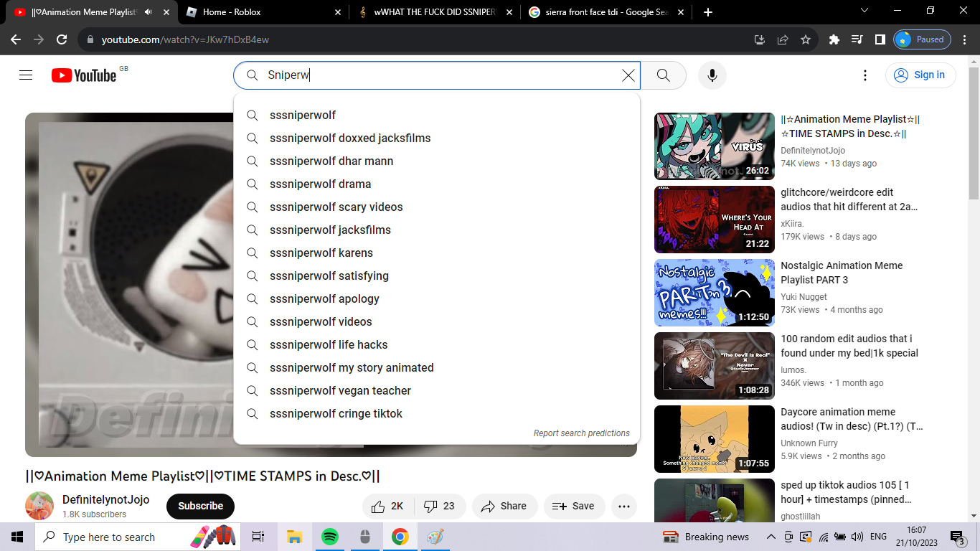Select suggestion sssniperwolf doxxed jacksfilms
980x551 pixels.
(437, 138)
